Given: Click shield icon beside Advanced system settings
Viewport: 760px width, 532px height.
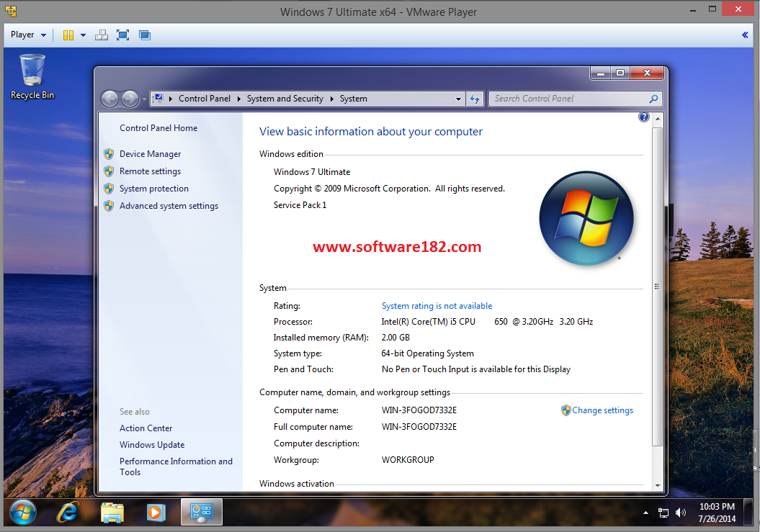Looking at the screenshot, I should (109, 206).
